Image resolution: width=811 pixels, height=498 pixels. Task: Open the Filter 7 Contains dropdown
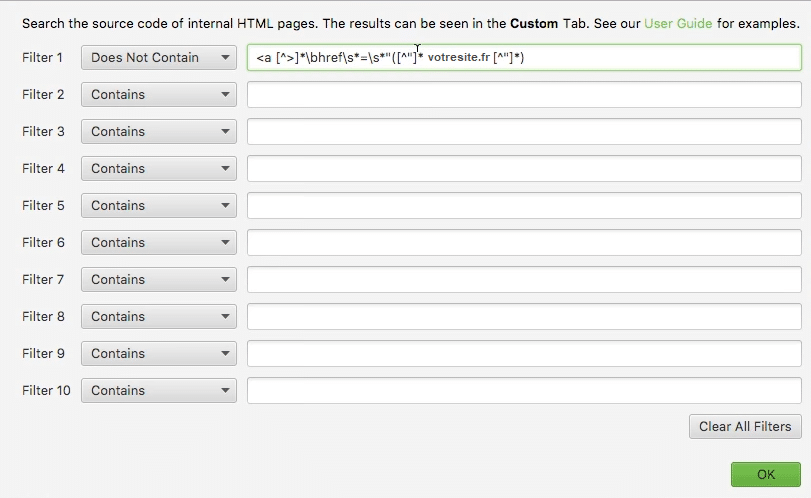tap(159, 280)
